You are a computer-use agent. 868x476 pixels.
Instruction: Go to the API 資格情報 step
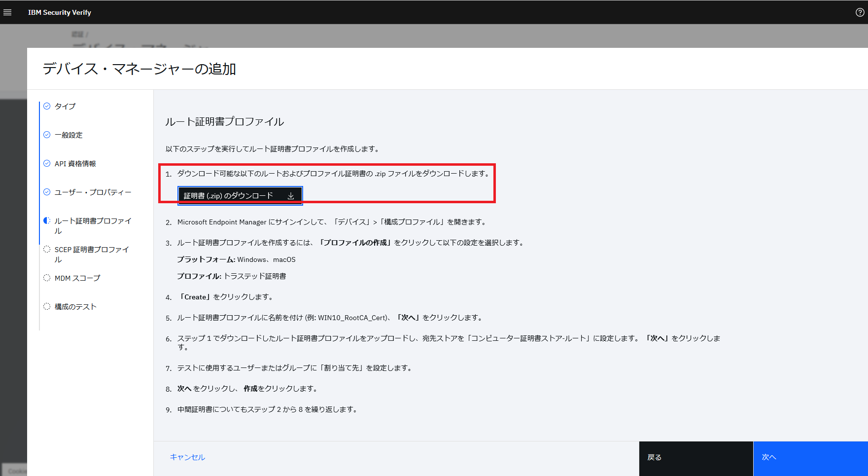pyautogui.click(x=75, y=163)
